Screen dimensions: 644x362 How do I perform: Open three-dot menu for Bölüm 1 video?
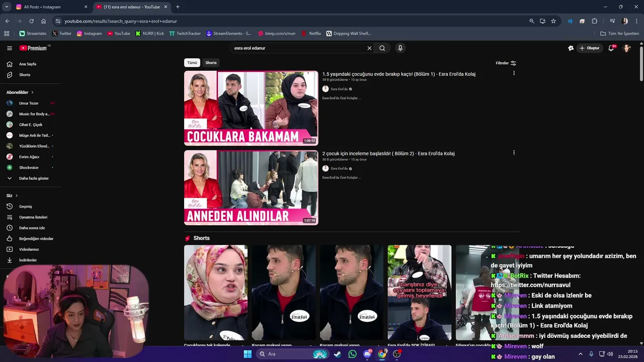coord(514,73)
